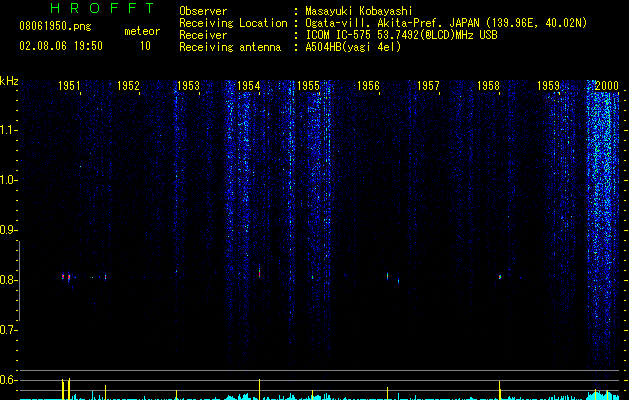This screenshot has height=400, width=629.
Task: Click the 0.8 kHz axis label
Action: (8, 280)
